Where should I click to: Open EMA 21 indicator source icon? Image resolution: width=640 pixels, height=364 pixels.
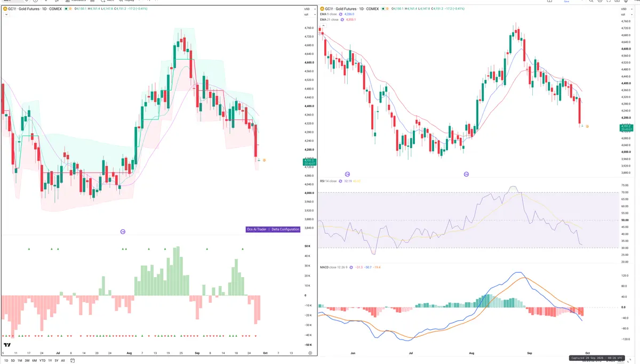(x=343, y=20)
